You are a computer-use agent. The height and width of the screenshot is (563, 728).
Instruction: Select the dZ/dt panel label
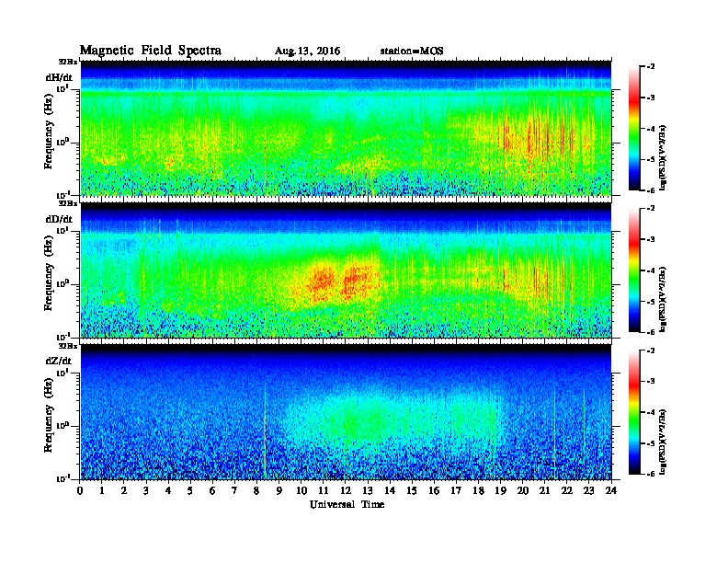(59, 361)
